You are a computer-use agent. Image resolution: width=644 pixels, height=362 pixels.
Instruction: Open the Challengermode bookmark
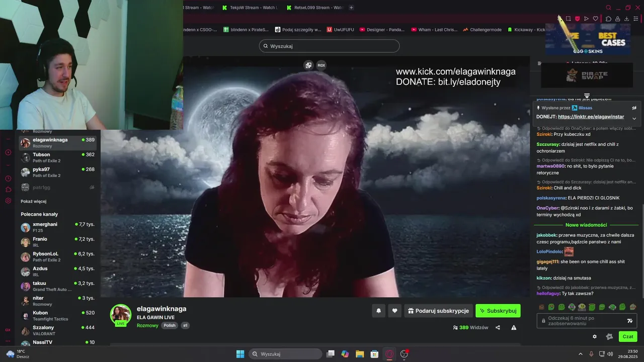coord(482,30)
